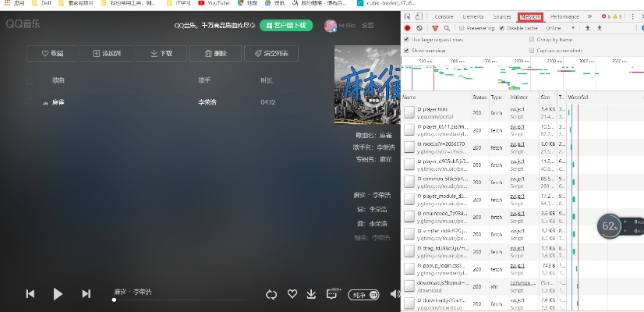Screen dimensions: 644x312
Task: Click the 添加到 add-to button
Action: 106,54
